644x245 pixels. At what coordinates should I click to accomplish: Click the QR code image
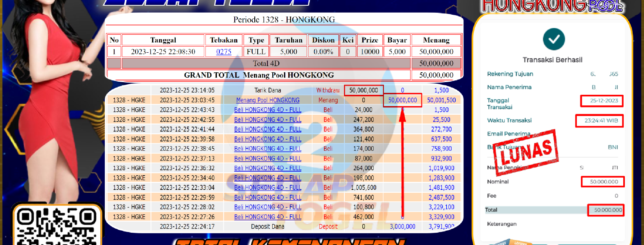(x=57, y=226)
